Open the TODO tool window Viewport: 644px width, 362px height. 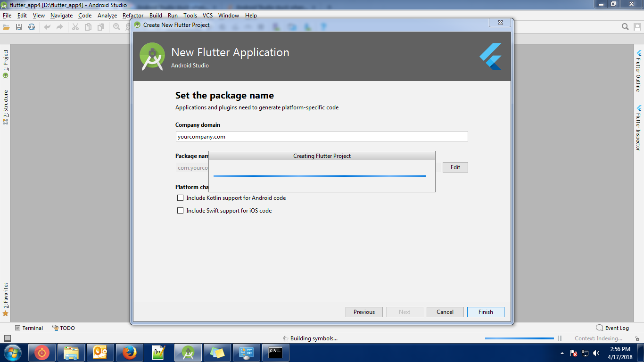64,328
